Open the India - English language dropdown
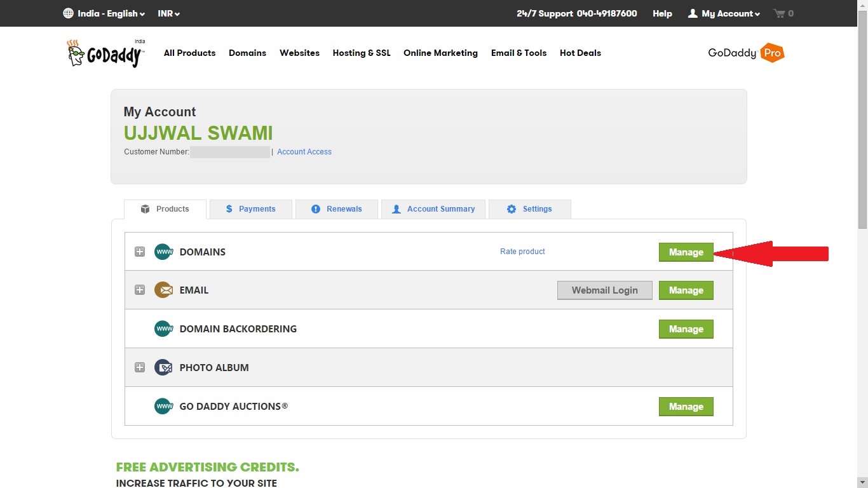Image resolution: width=868 pixels, height=488 pixels. 104,13
